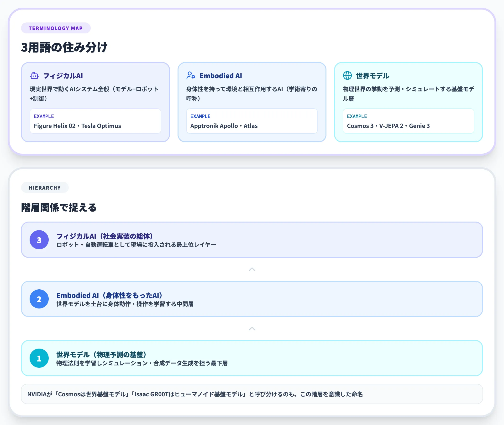Click the NVIDIA Cosmos naming note
The width and height of the screenshot is (504, 425).
(252, 394)
